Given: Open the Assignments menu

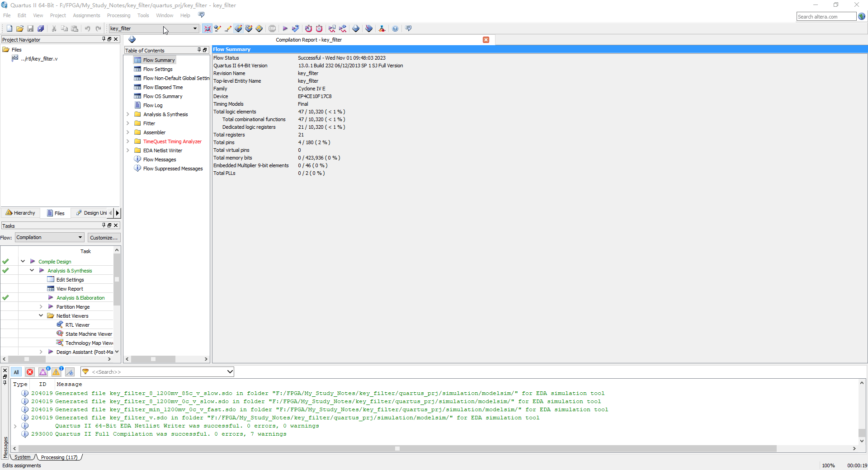Looking at the screenshot, I should tap(86, 15).
